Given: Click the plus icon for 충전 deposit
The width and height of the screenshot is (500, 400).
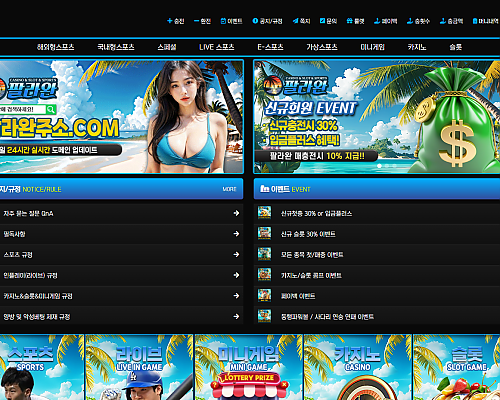Looking at the screenshot, I should pyautogui.click(x=170, y=21).
